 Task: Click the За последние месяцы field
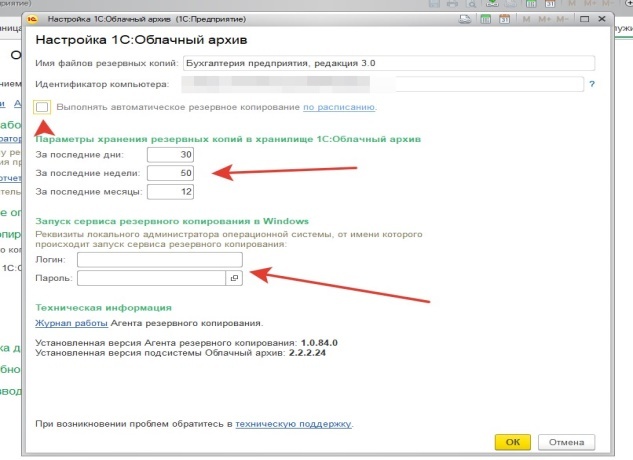170,192
